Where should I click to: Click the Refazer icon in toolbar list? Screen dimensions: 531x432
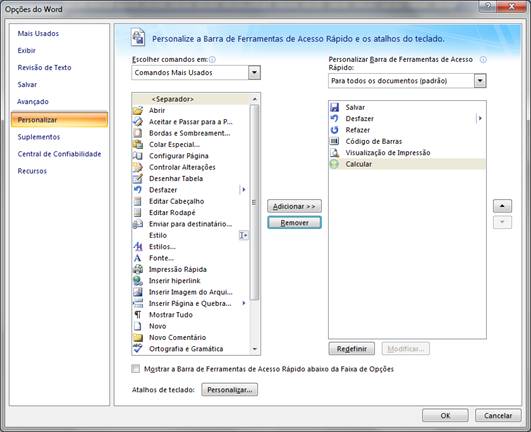[335, 130]
